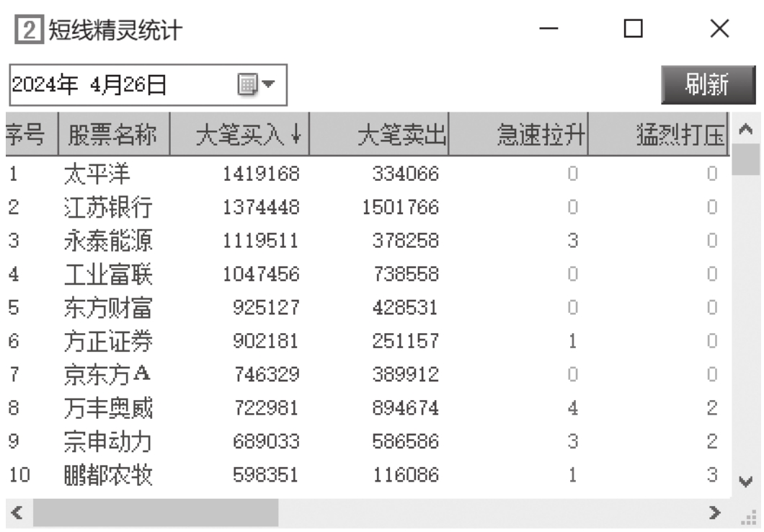Click the value 1501766 in 大笔卖出
764x532 pixels.
pyautogui.click(x=401, y=208)
